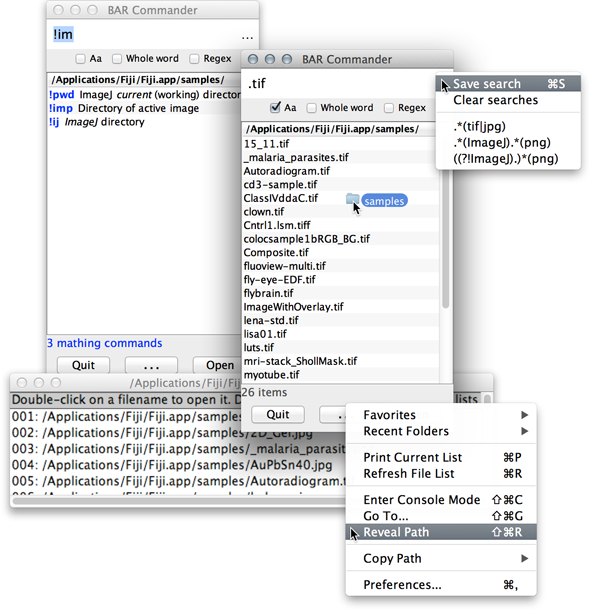Click the three-dot options icon beside !im
Screen dimensions: 590x610
pos(247,38)
